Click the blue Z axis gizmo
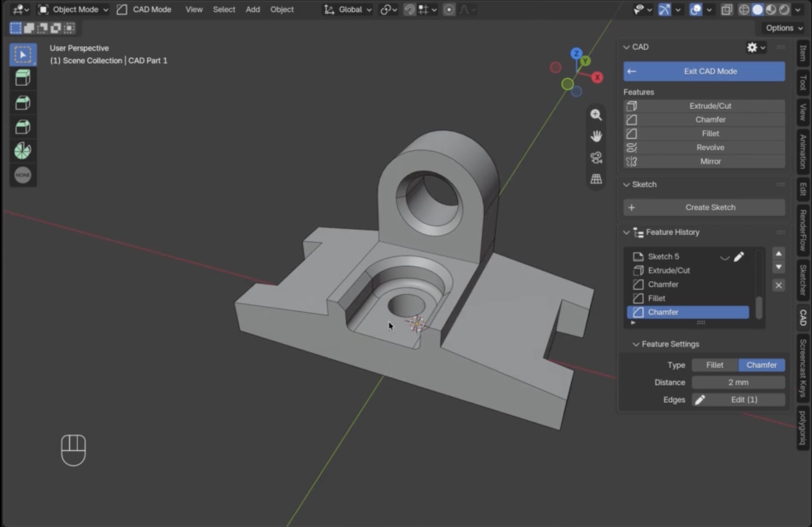Screen dimensions: 812x527 click(x=576, y=53)
